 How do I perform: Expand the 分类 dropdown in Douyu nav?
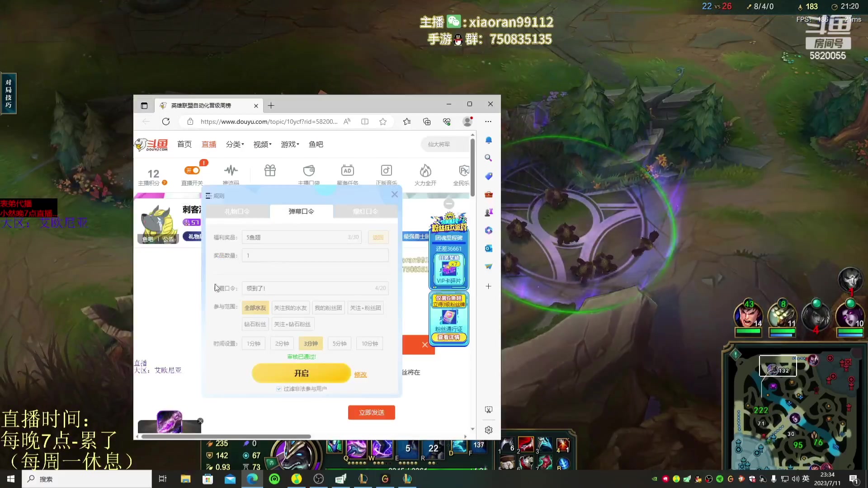click(235, 145)
